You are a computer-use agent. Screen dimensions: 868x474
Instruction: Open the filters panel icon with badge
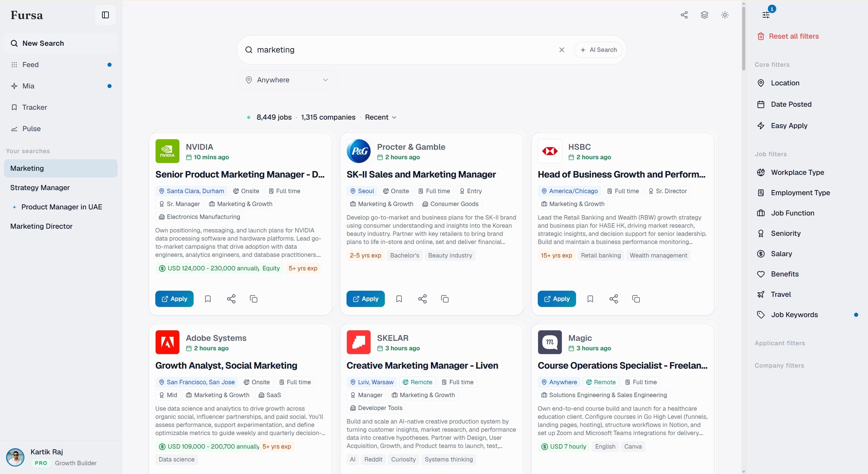pyautogui.click(x=766, y=15)
